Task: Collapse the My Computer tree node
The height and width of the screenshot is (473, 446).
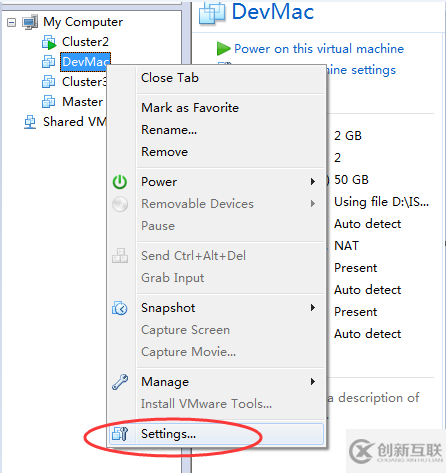Action: (11, 23)
